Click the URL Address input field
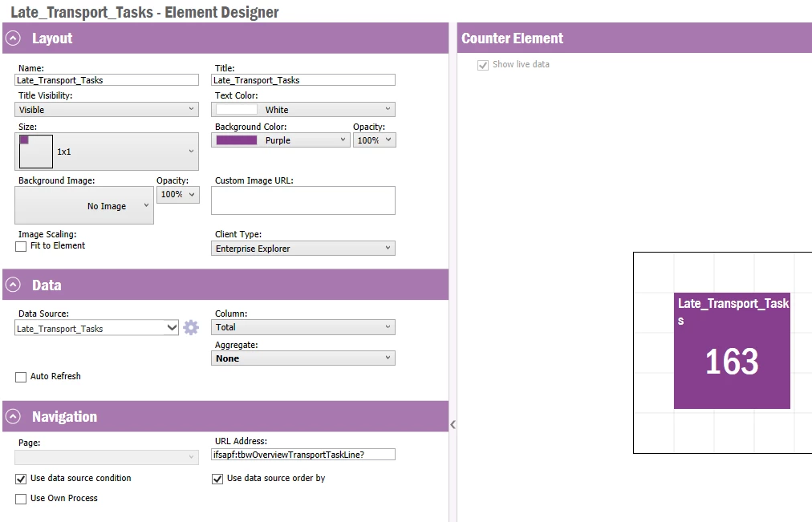 click(x=303, y=455)
